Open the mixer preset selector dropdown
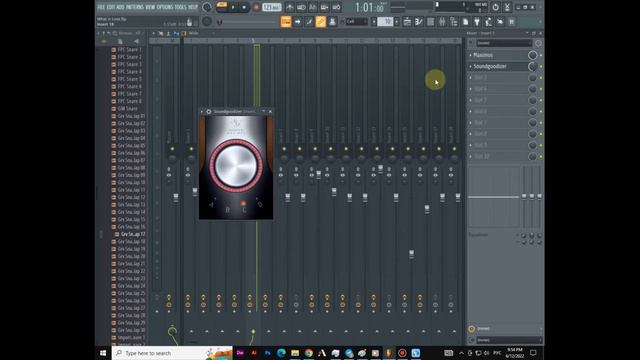 [504, 43]
